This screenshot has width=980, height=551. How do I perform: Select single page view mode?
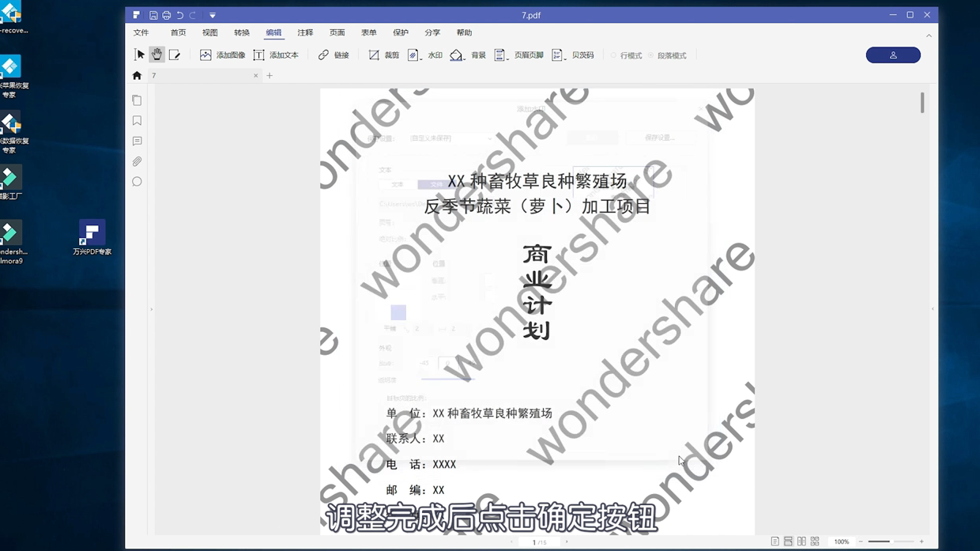(x=775, y=542)
